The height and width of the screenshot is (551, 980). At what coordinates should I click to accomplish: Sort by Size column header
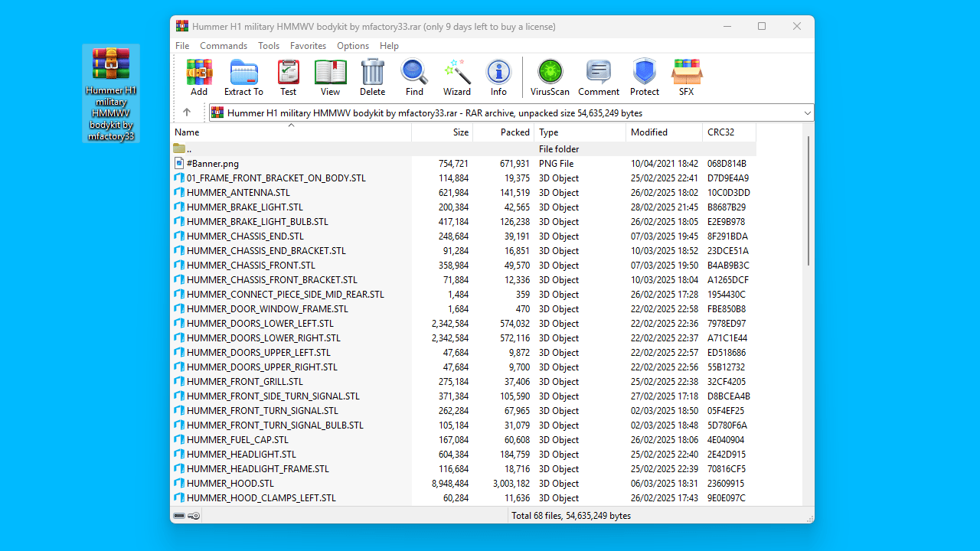click(443, 132)
